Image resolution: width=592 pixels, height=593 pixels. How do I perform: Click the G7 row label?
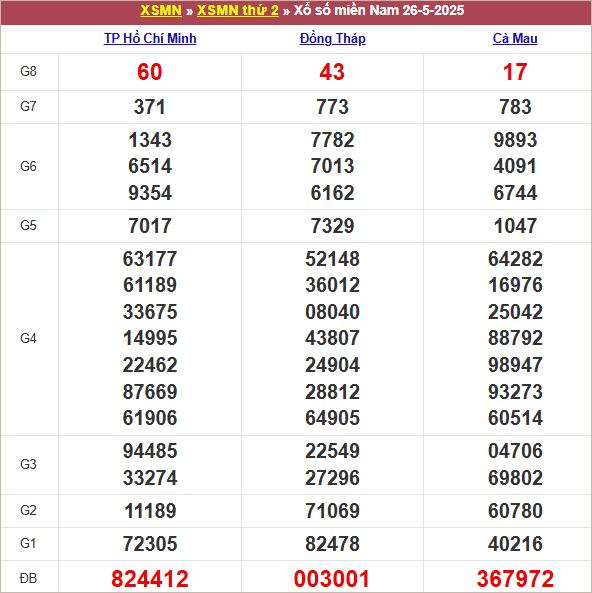click(28, 106)
